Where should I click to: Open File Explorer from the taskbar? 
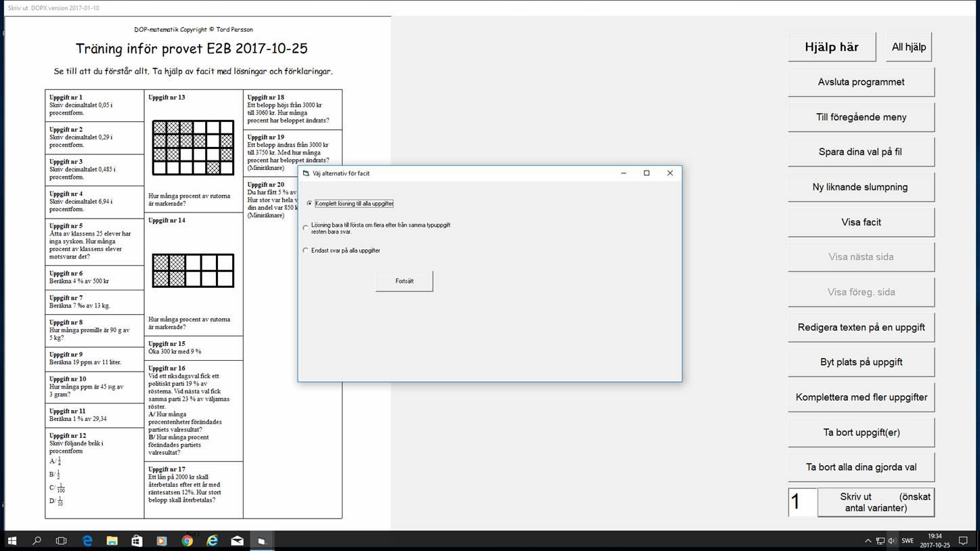point(112,541)
